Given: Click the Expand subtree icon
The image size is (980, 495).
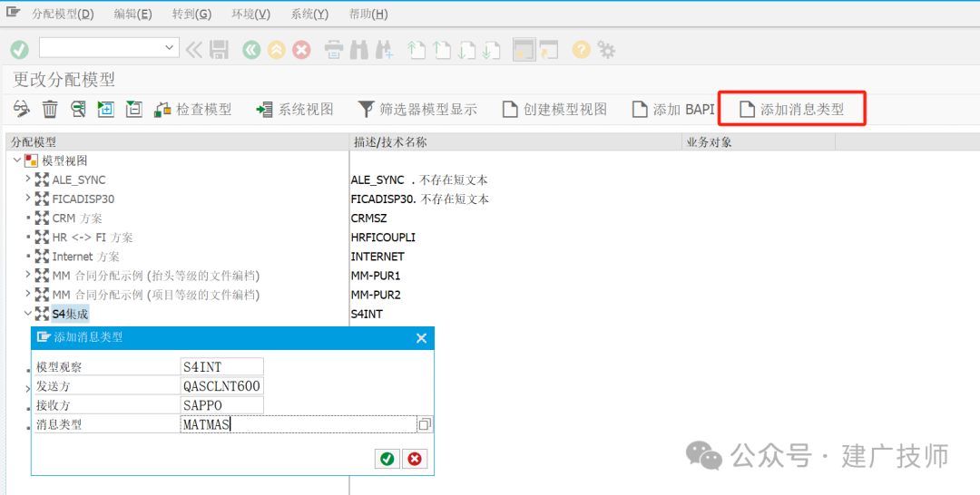Looking at the screenshot, I should (x=105, y=109).
